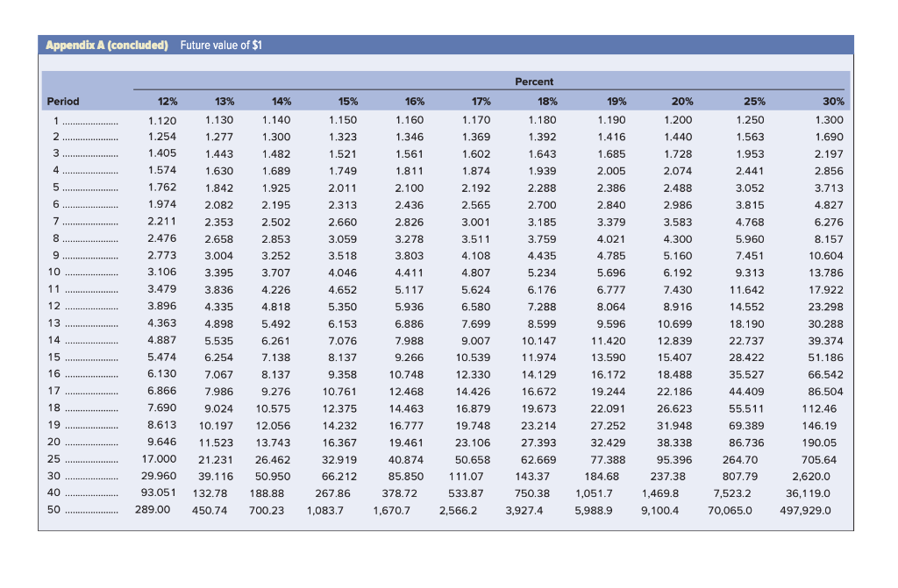Click the value 6.261 in the 14% column
This screenshot has width=898, height=588.
pyautogui.click(x=276, y=341)
